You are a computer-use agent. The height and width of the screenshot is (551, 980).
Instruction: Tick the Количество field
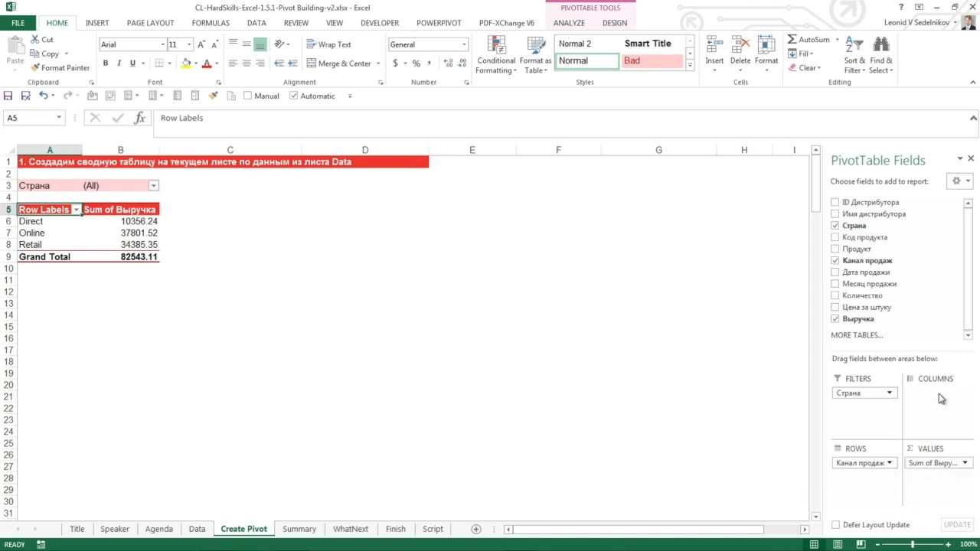(x=835, y=295)
